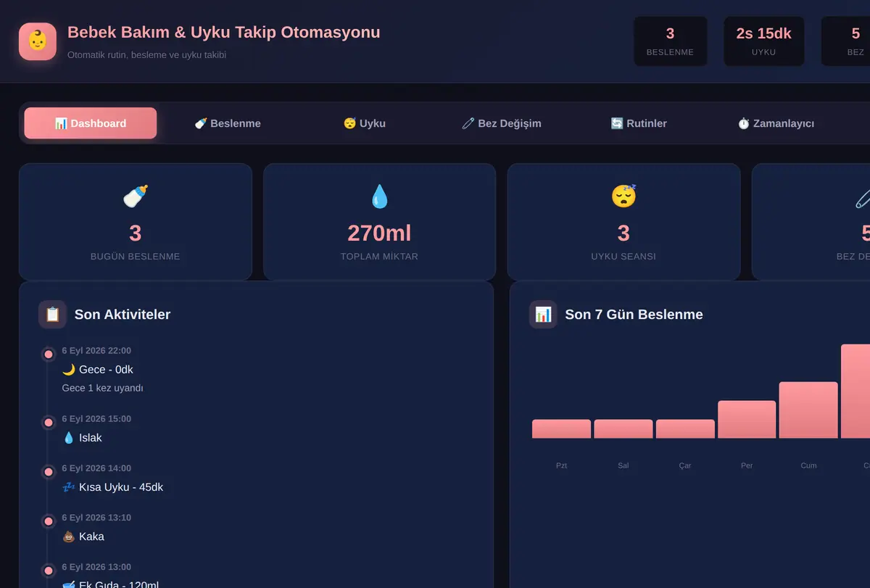Viewport: 870px width, 588px height.
Task: Open the Dashboard tab
Action: click(x=91, y=123)
